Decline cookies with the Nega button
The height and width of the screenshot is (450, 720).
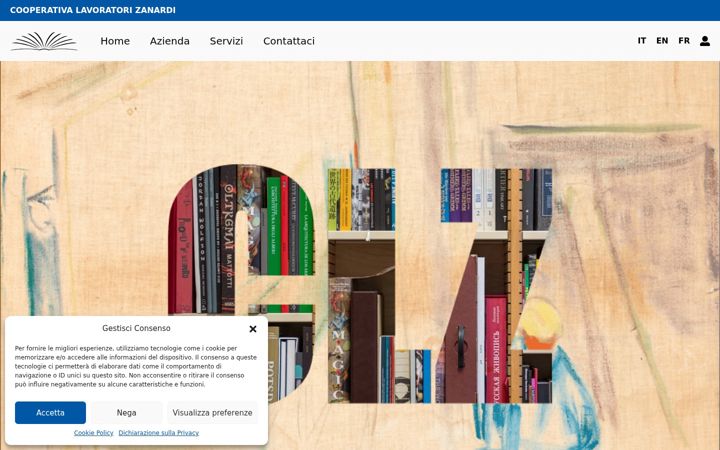pyautogui.click(x=126, y=412)
